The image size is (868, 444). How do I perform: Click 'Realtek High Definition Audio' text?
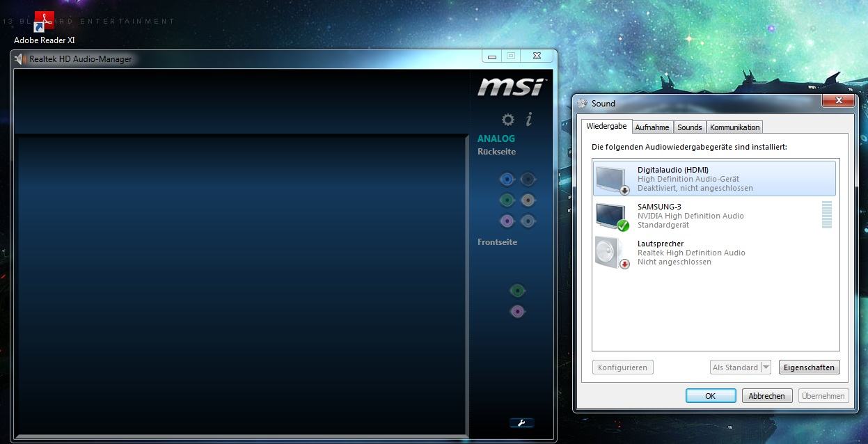click(691, 253)
